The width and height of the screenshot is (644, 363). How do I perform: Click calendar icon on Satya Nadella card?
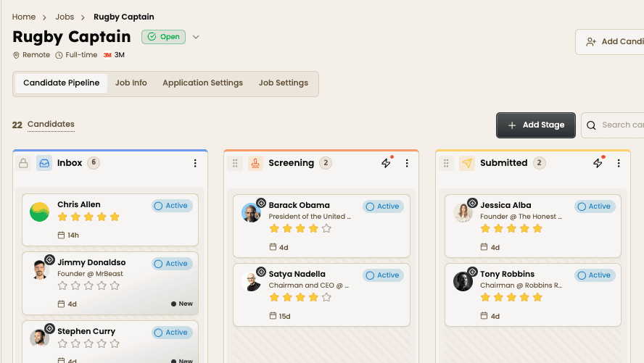(x=273, y=316)
